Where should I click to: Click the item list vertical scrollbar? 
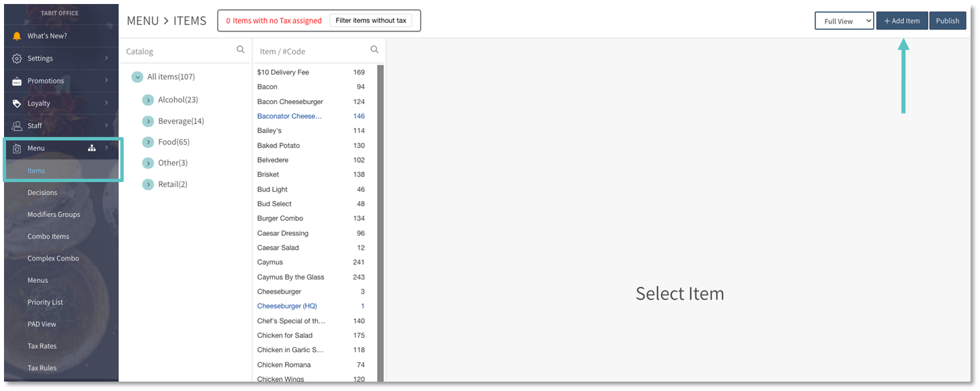(x=380, y=222)
